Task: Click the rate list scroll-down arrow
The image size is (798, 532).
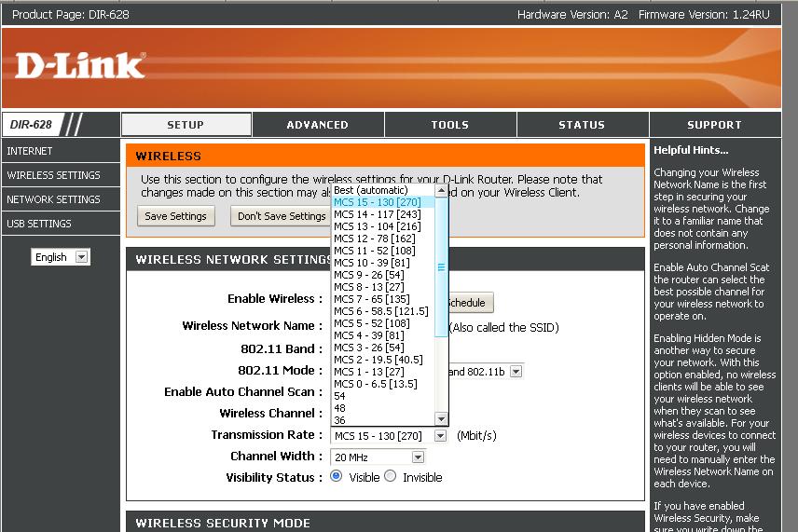Action: (x=441, y=419)
